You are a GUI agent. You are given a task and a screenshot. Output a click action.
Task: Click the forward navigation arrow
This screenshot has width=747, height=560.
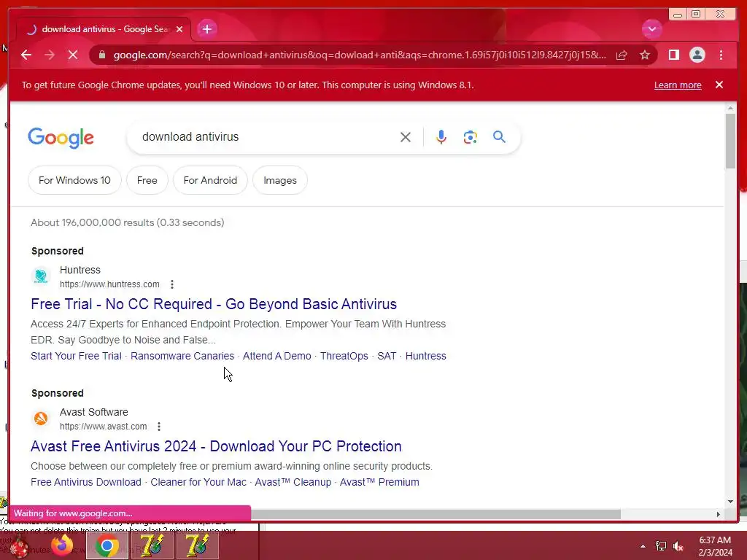coord(50,55)
